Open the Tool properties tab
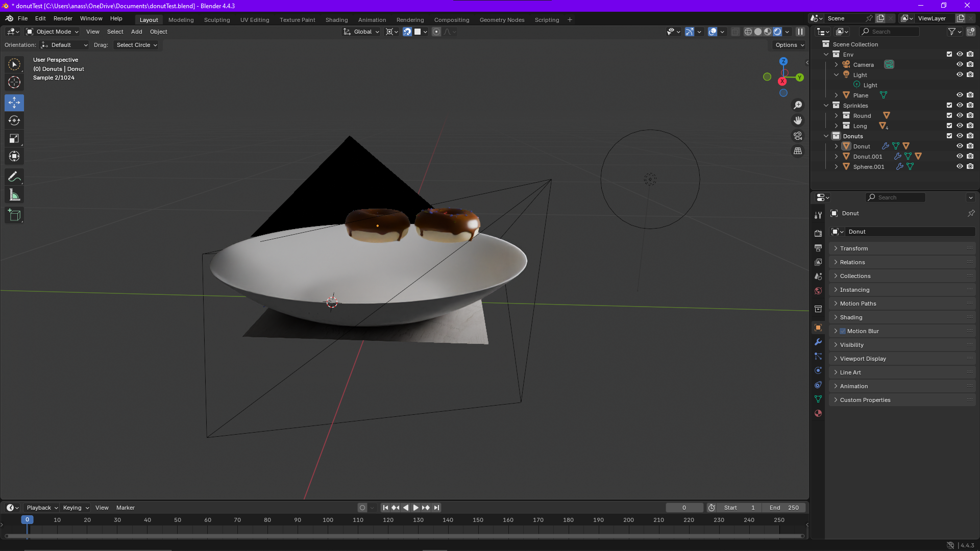 click(x=818, y=215)
